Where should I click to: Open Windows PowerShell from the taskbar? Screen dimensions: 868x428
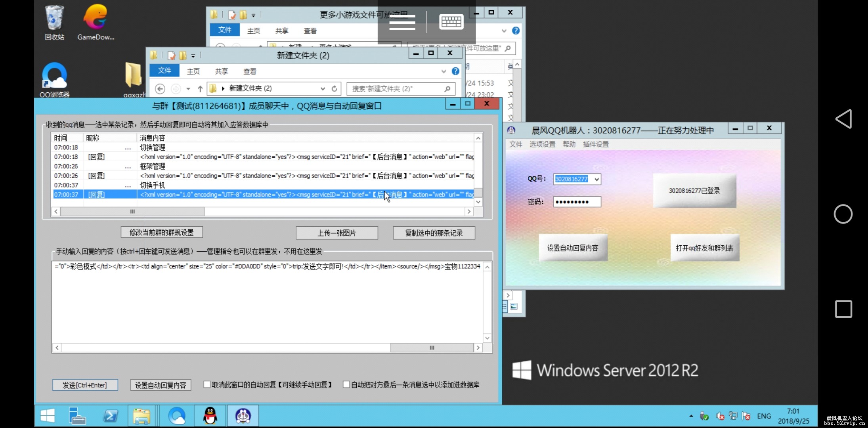pos(111,416)
